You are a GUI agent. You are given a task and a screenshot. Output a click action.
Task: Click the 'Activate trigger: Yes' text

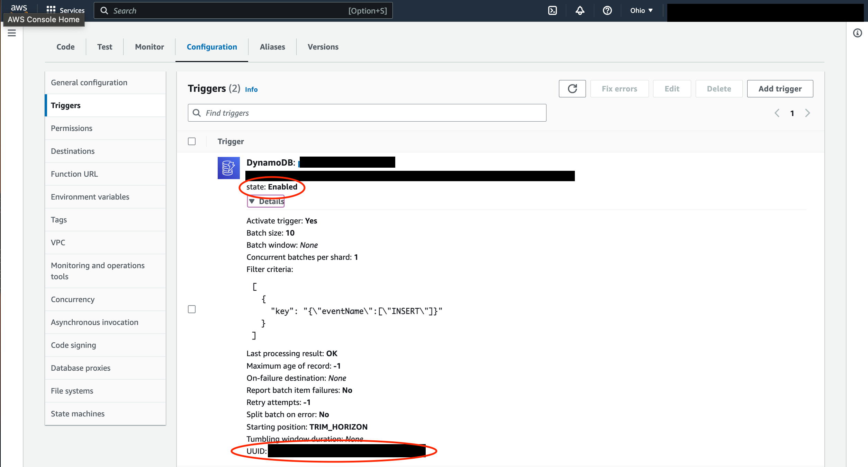282,221
